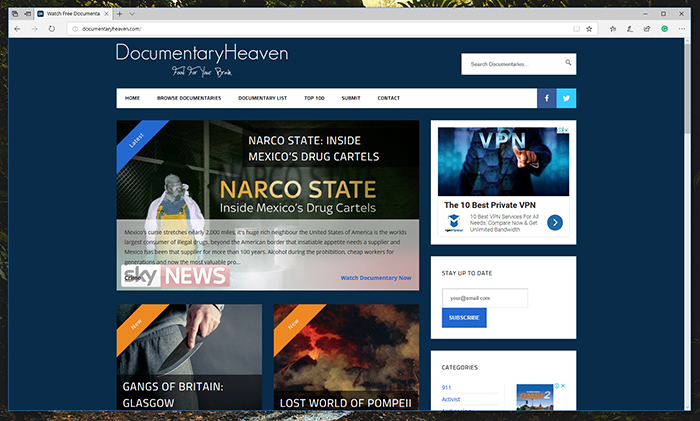The image size is (700, 421).
Task: Click the site info icon in the address bar
Action: click(x=75, y=29)
